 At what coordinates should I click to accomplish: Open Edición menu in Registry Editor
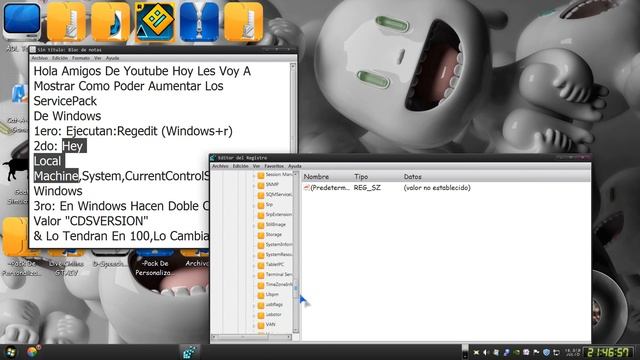click(240, 166)
